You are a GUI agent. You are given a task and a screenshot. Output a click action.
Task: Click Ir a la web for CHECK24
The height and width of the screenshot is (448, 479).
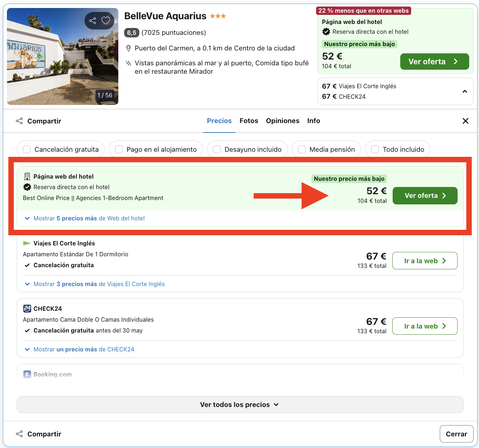[425, 326]
